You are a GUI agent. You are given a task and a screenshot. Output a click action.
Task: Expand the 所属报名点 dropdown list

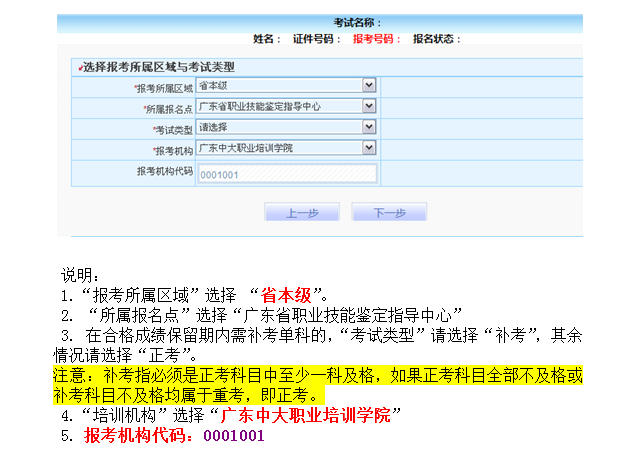coord(286,106)
